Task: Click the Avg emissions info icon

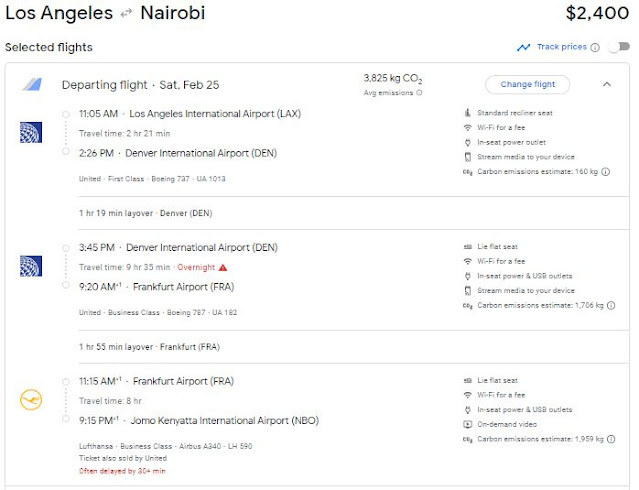Action: (x=419, y=93)
